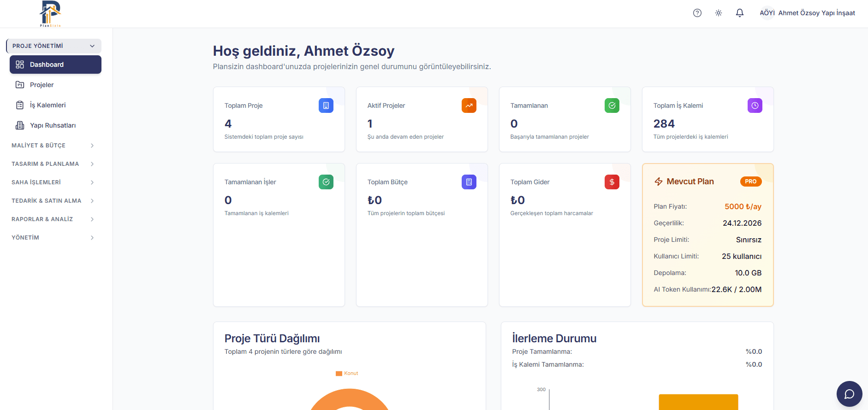Toggle light/dark theme sun icon
Screen dimensions: 868x410
(x=719, y=13)
